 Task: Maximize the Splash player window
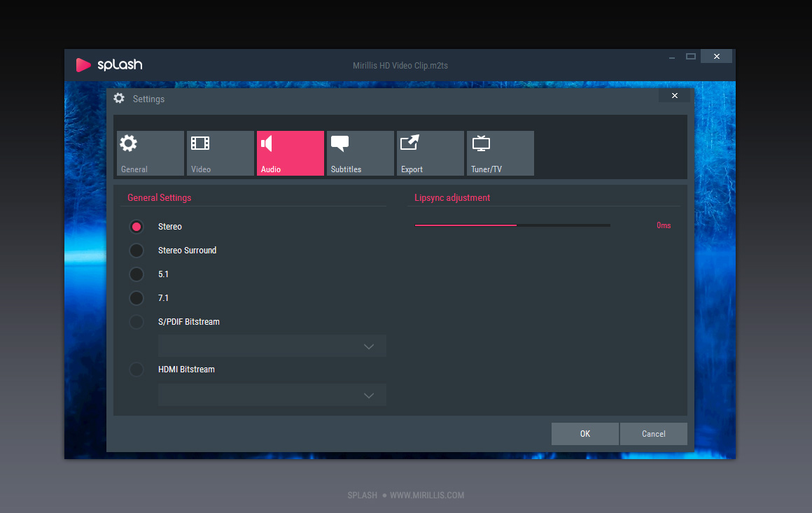point(691,57)
